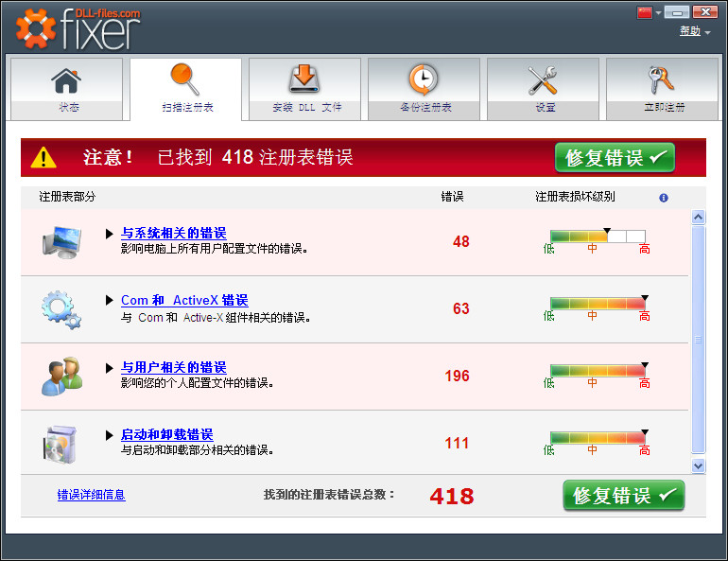Switch to the 扫描注册表 tab
The height and width of the screenshot is (561, 728).
point(185,89)
